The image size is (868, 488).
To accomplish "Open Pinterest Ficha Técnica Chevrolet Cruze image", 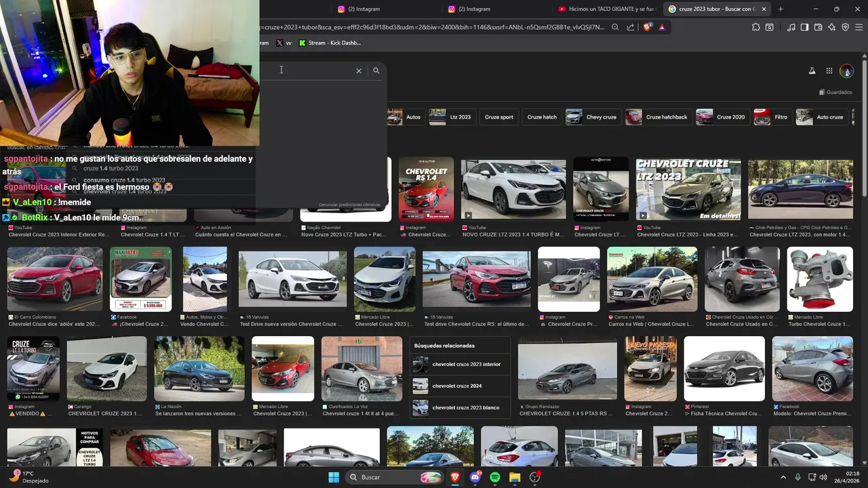I will point(724,369).
